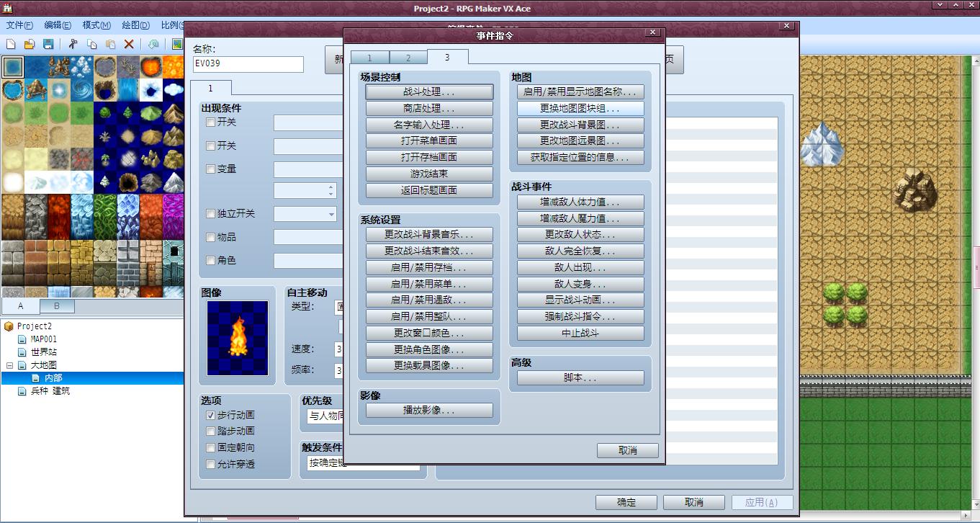Uncheck the 步行动画 option
This screenshot has height=523, width=980.
point(210,416)
